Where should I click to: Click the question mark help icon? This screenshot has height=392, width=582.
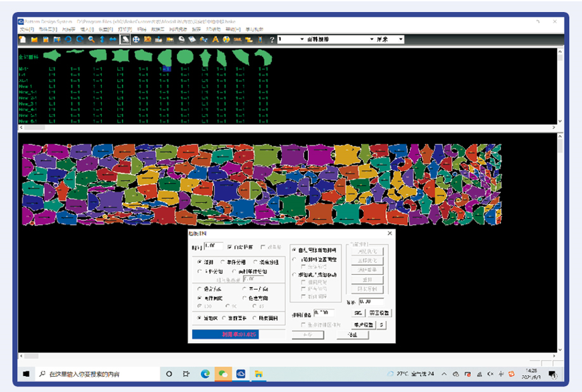272,40
